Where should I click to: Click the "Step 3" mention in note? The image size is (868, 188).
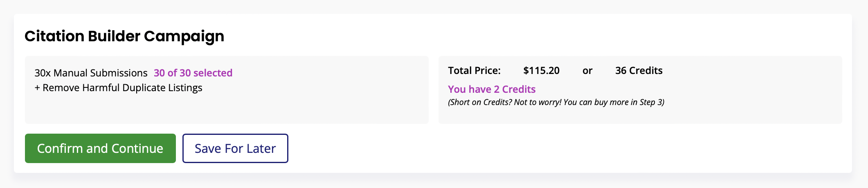point(650,102)
